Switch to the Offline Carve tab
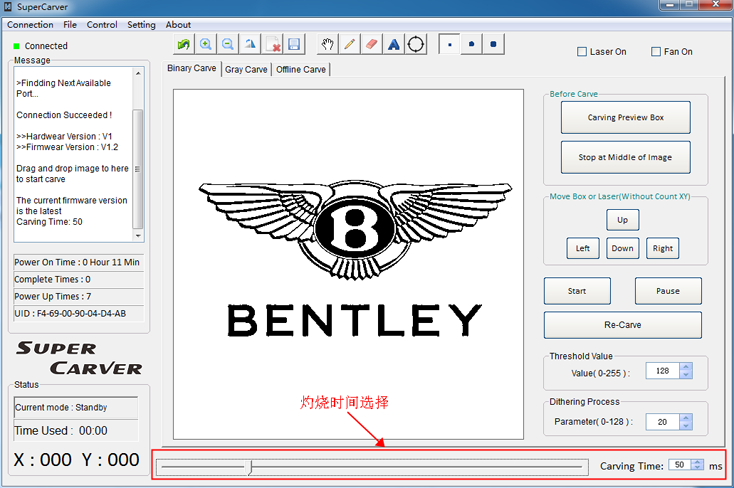 [301, 70]
